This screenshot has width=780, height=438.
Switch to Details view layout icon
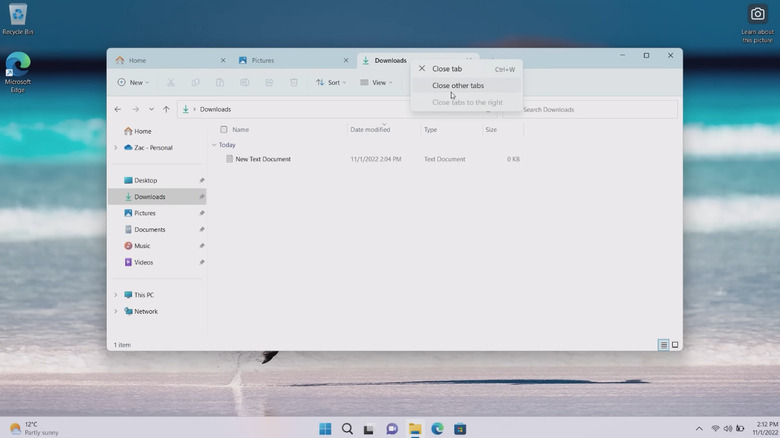pos(663,345)
